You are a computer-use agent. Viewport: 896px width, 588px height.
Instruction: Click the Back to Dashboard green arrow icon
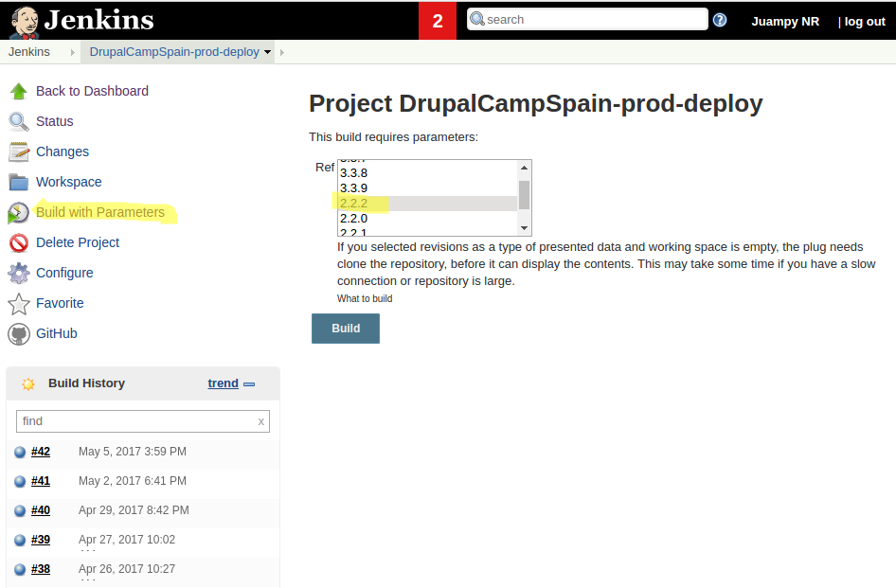coord(19,92)
